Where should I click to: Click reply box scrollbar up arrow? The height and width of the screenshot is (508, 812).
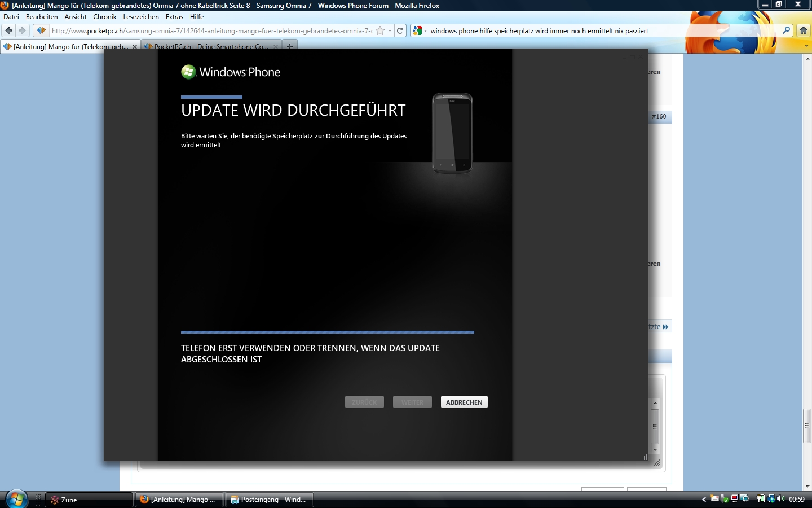coord(655,403)
